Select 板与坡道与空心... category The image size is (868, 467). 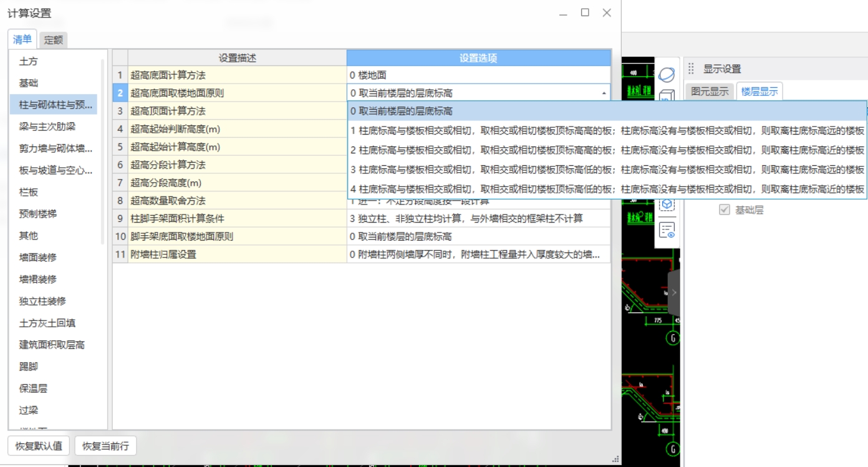pyautogui.click(x=54, y=170)
